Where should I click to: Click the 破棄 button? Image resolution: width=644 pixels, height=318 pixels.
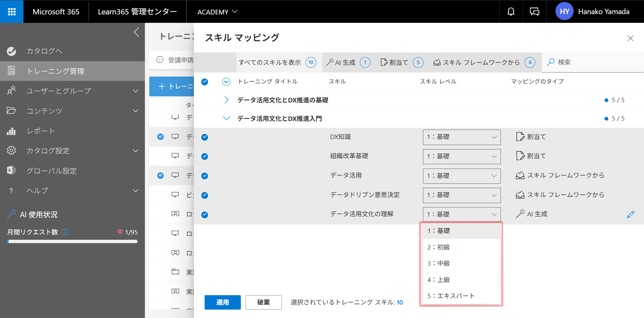tap(264, 302)
